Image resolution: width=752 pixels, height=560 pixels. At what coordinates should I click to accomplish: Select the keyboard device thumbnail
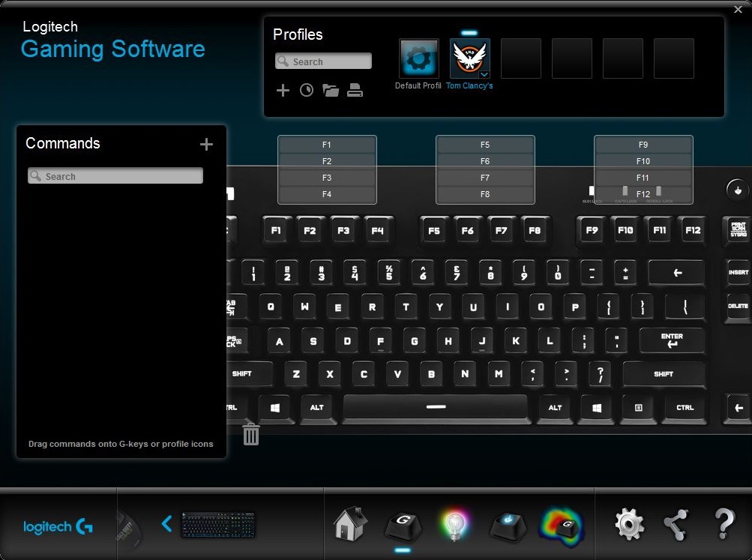218,525
